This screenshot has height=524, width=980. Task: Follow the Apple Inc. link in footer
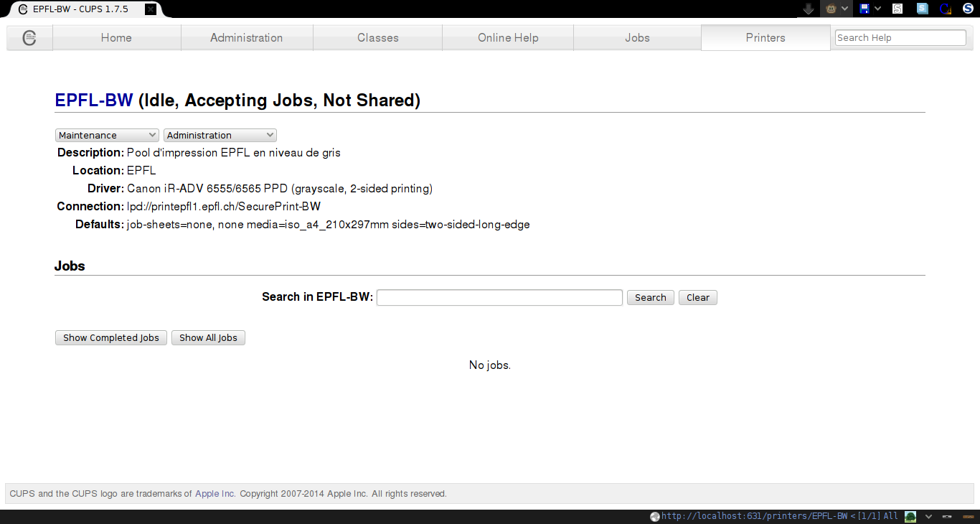tap(215, 494)
